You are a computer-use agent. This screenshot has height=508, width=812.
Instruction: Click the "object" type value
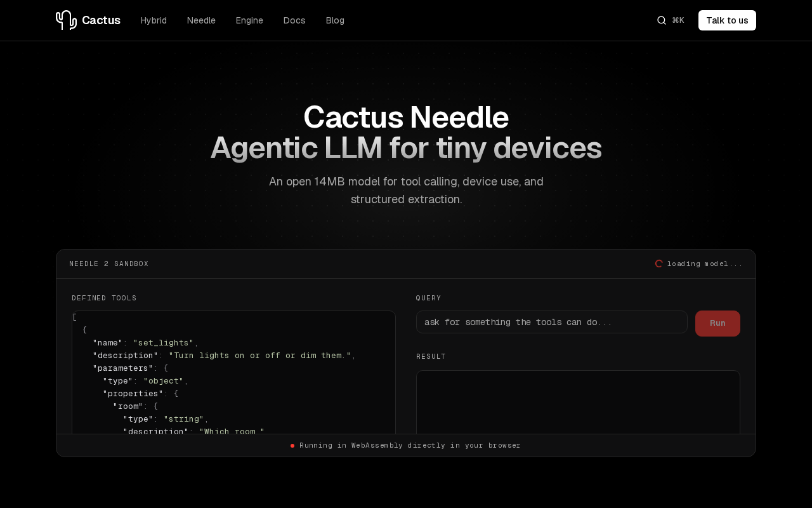(x=163, y=381)
